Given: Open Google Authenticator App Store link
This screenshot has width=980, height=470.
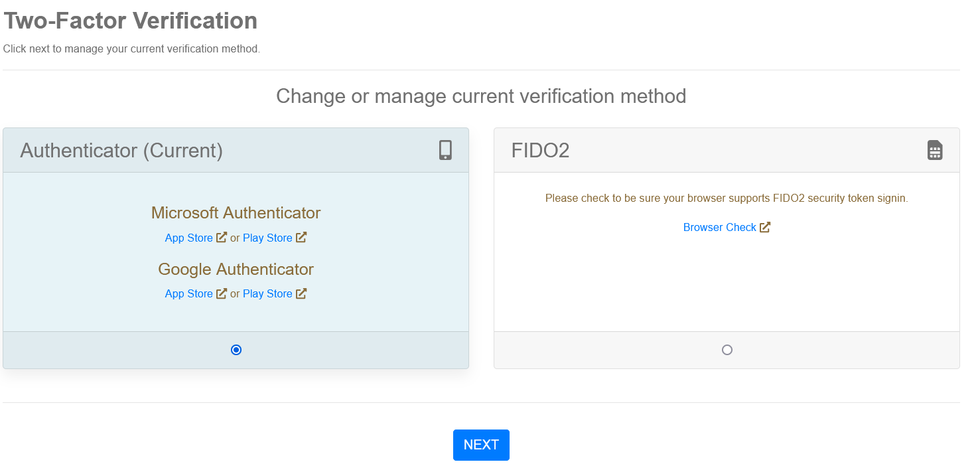Looking at the screenshot, I should pyautogui.click(x=189, y=293).
